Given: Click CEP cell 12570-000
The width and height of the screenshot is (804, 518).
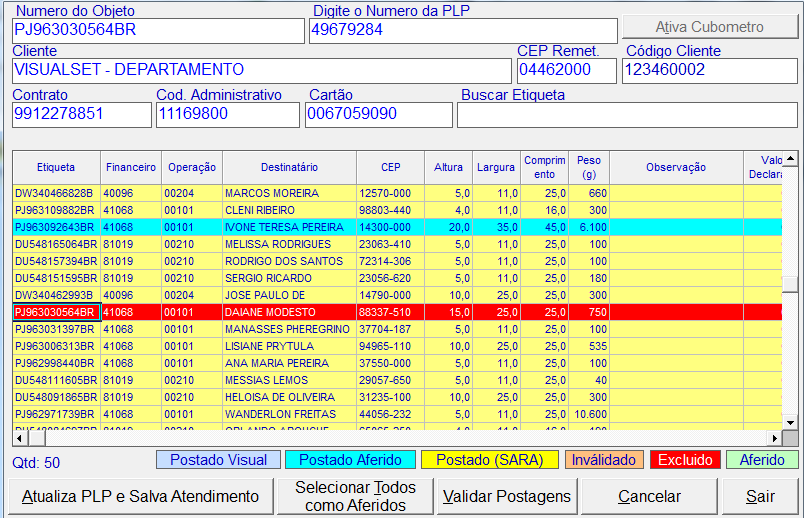Looking at the screenshot, I should (390, 193).
